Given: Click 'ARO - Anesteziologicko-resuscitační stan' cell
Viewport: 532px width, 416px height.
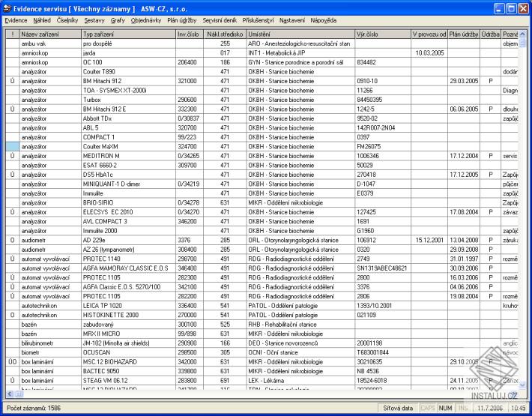Looking at the screenshot, I should coord(299,43).
